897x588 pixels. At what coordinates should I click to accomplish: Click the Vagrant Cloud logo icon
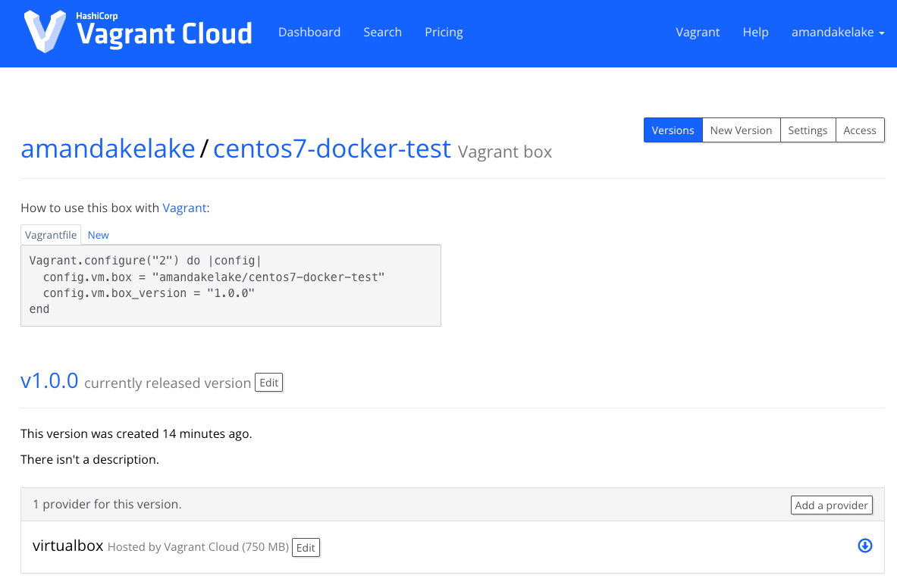click(45, 32)
